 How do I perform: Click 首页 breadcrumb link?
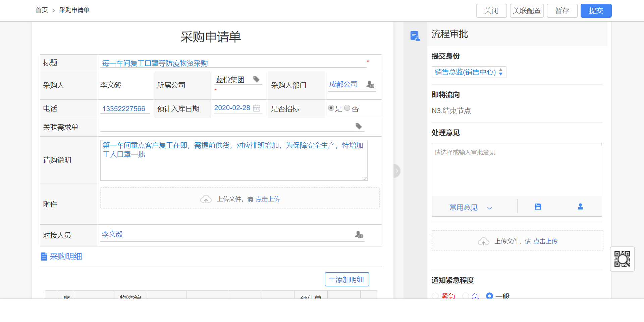[x=42, y=10]
